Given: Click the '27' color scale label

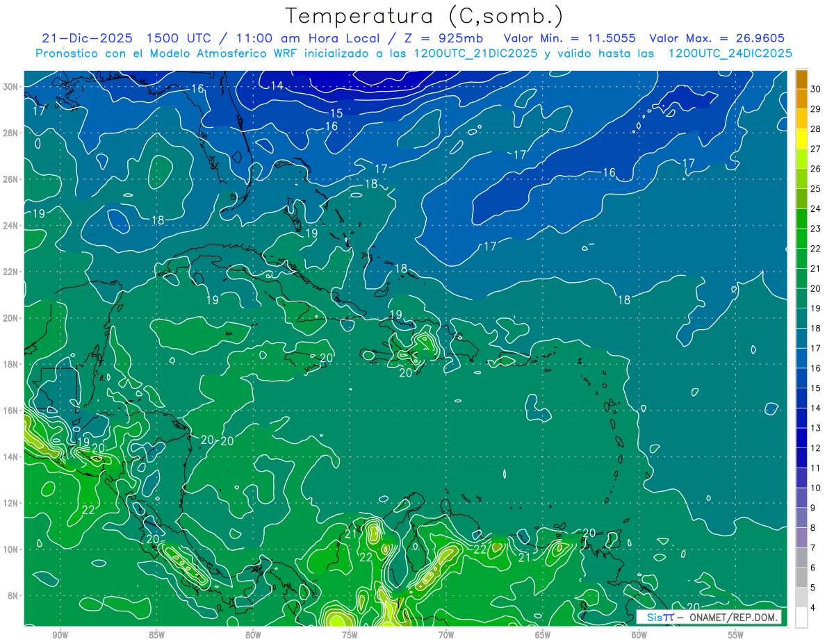Looking at the screenshot, I should [815, 148].
